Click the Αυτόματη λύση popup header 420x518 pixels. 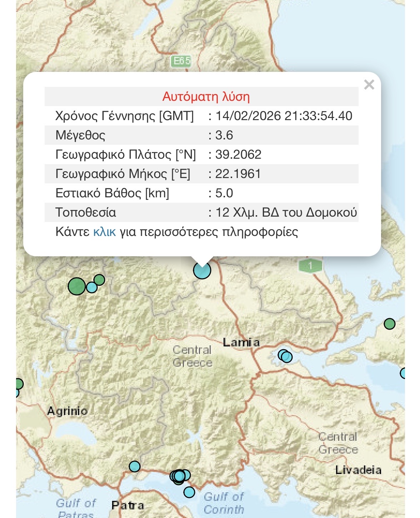[206, 97]
